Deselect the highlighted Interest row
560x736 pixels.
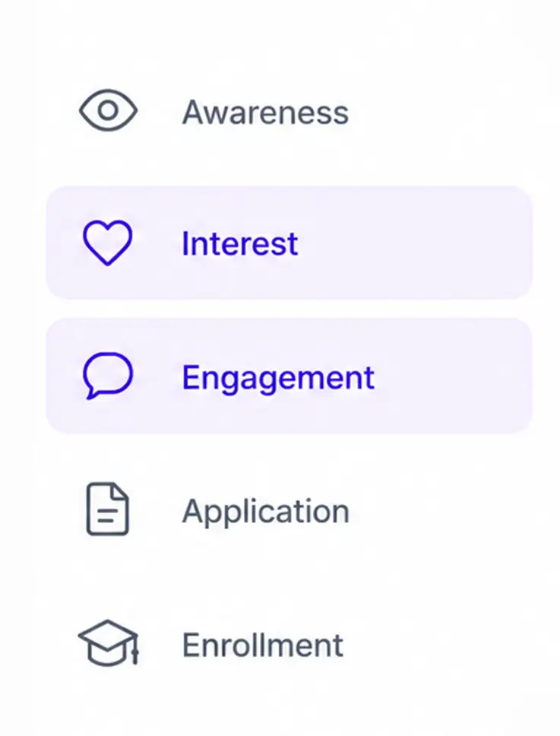tap(289, 243)
